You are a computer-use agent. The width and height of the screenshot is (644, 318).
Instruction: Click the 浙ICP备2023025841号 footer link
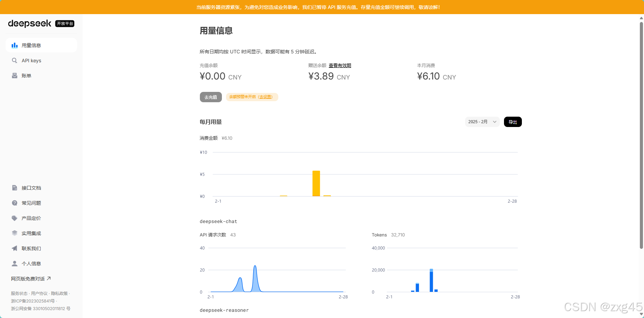click(33, 301)
